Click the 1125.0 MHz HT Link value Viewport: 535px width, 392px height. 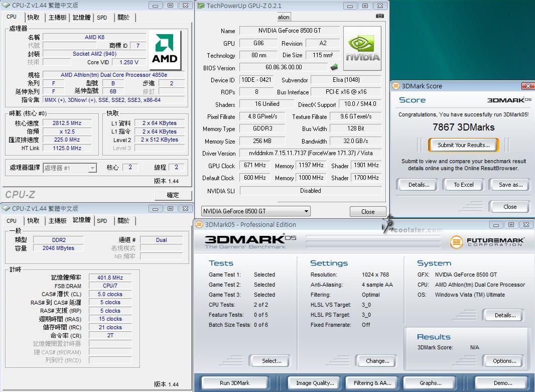pos(67,148)
